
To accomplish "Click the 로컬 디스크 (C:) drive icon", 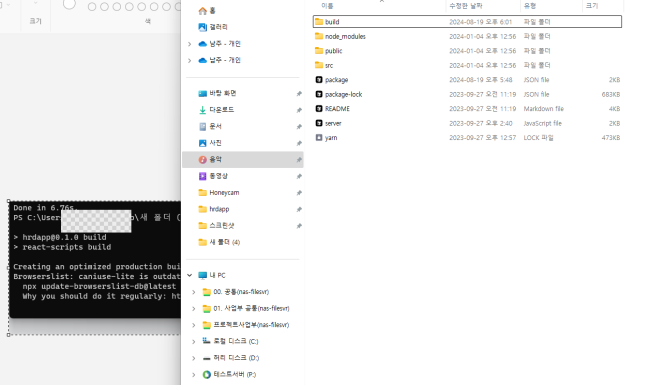I will click(206, 341).
